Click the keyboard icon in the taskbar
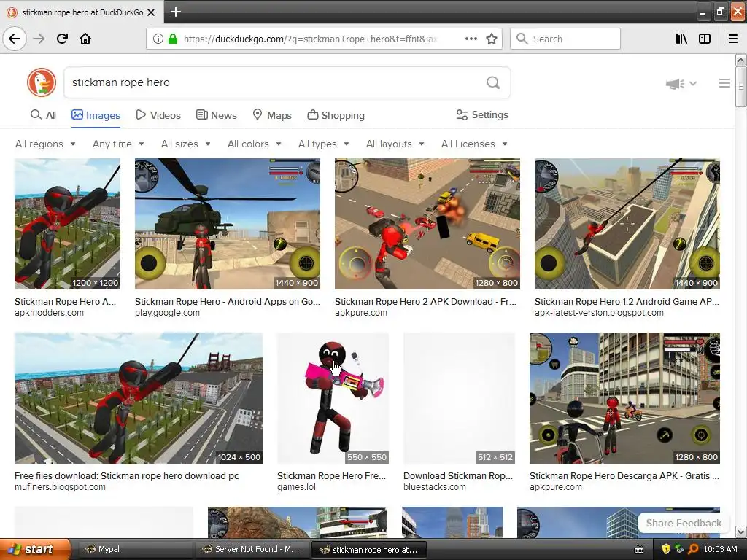The image size is (747, 560). [x=639, y=550]
